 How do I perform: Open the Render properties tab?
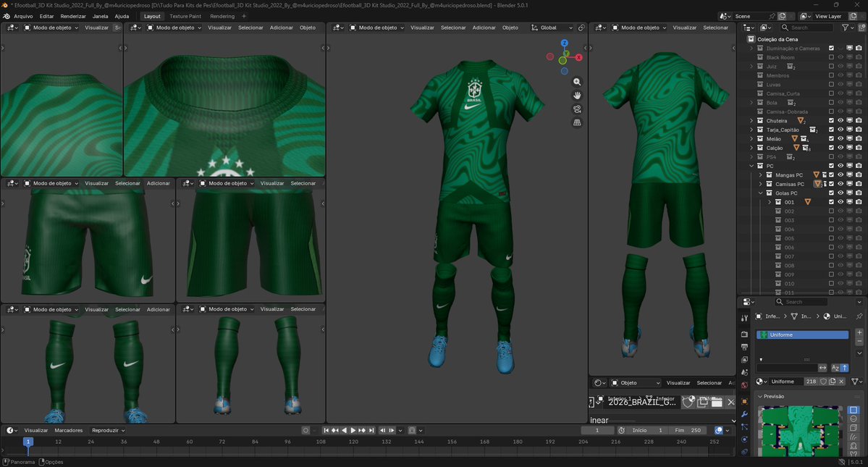(x=744, y=335)
